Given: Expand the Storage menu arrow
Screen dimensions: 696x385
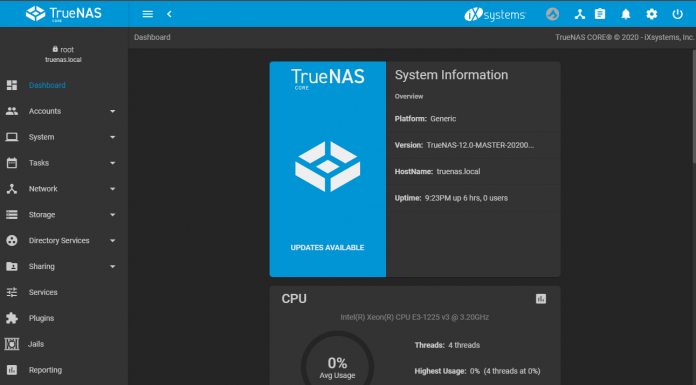Looking at the screenshot, I should pos(113,215).
